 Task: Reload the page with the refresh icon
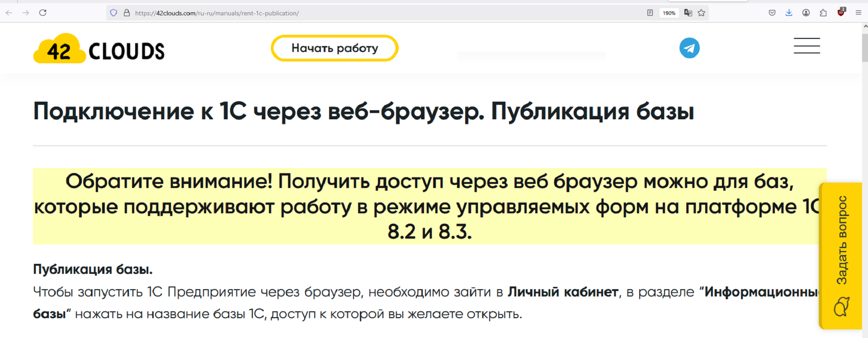(43, 13)
